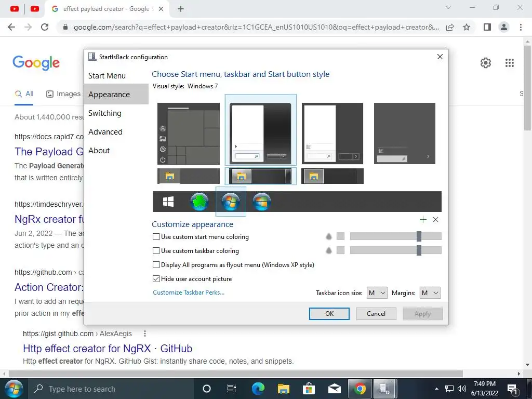The height and width of the screenshot is (399, 532).
Task: Pick the start menu color droplet
Action: (328, 236)
